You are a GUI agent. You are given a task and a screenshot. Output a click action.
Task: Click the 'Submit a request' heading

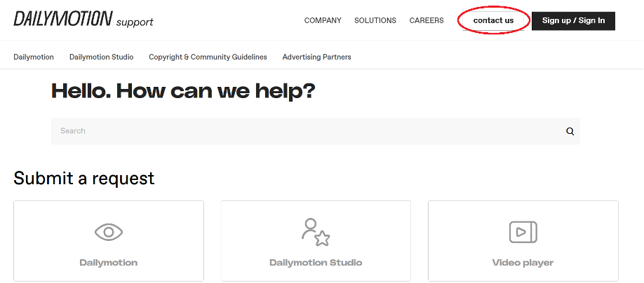coord(84,179)
